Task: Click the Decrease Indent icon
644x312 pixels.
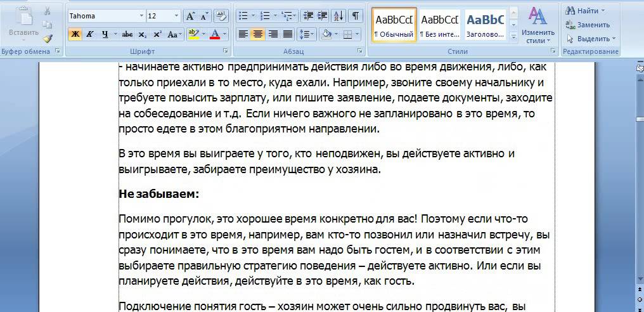Action: 307,16
